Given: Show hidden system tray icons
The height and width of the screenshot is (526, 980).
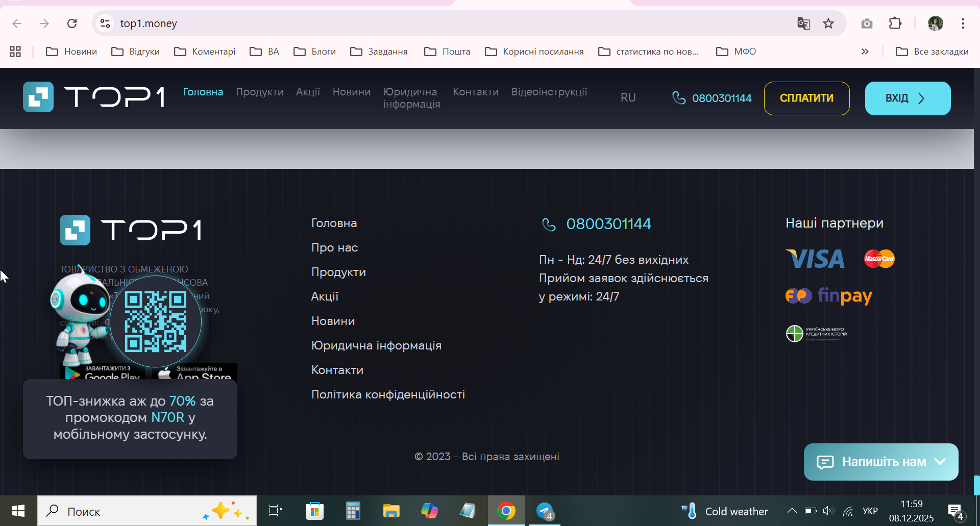Looking at the screenshot, I should pyautogui.click(x=792, y=511).
